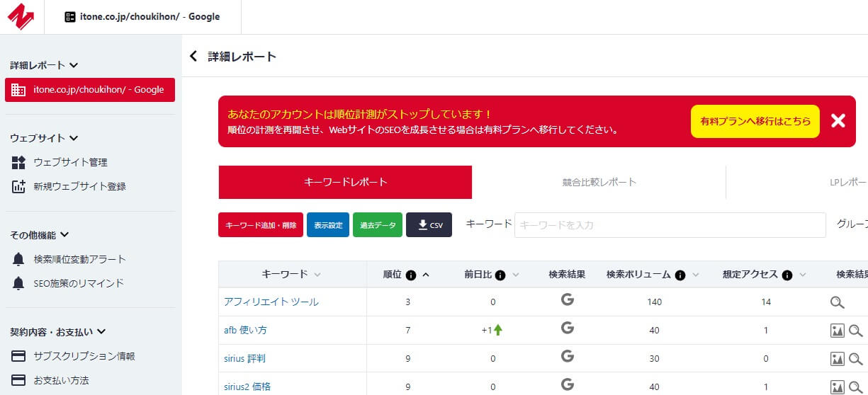Open 検索順位変動アラート in the sidebar
868x395 pixels.
tap(79, 259)
